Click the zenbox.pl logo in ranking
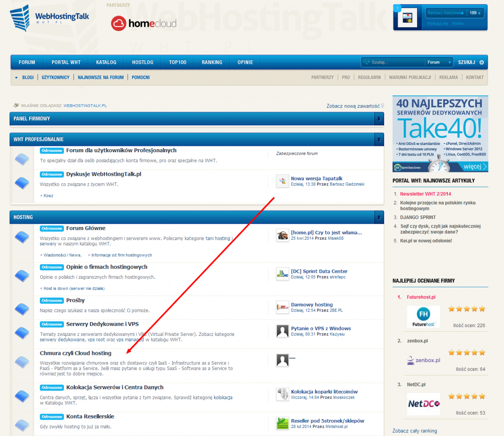The image size is (504, 436). [x=423, y=360]
